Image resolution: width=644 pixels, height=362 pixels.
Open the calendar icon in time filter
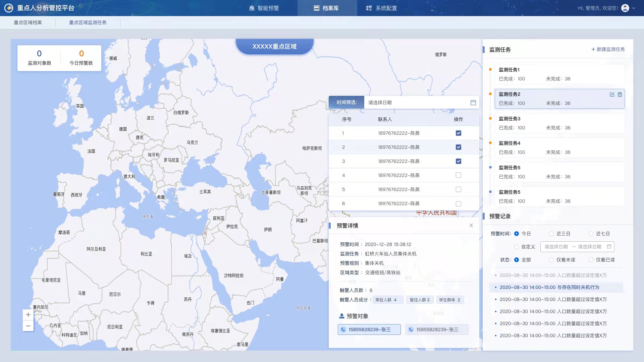(473, 103)
